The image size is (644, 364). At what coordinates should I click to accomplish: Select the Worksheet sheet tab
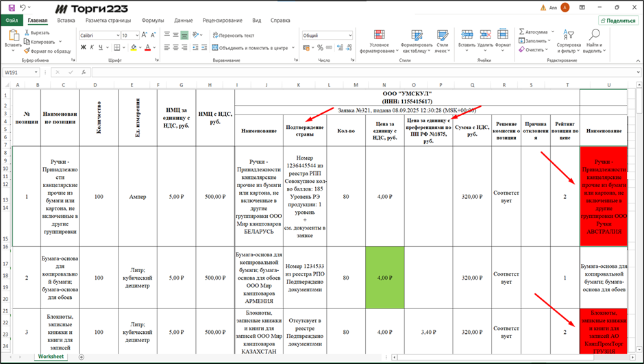[x=51, y=356]
